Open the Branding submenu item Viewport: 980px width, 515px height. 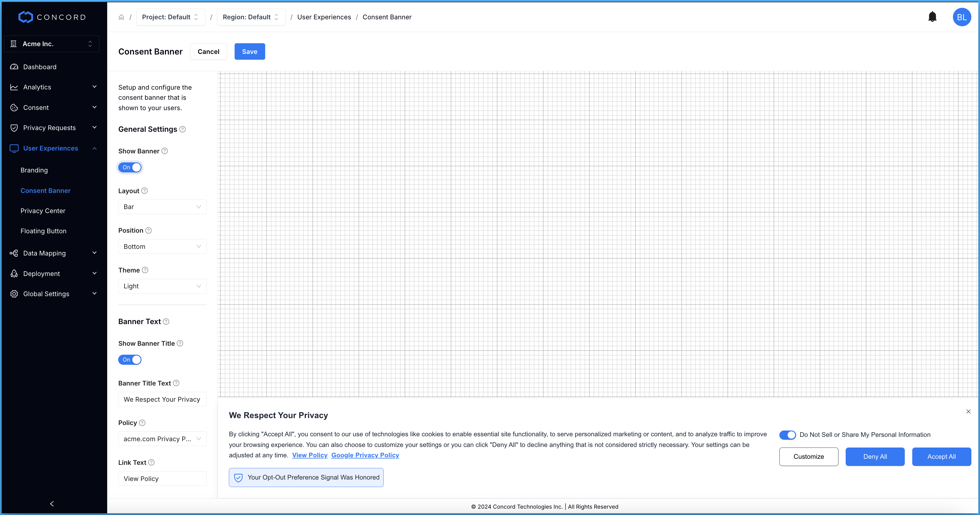(x=34, y=170)
